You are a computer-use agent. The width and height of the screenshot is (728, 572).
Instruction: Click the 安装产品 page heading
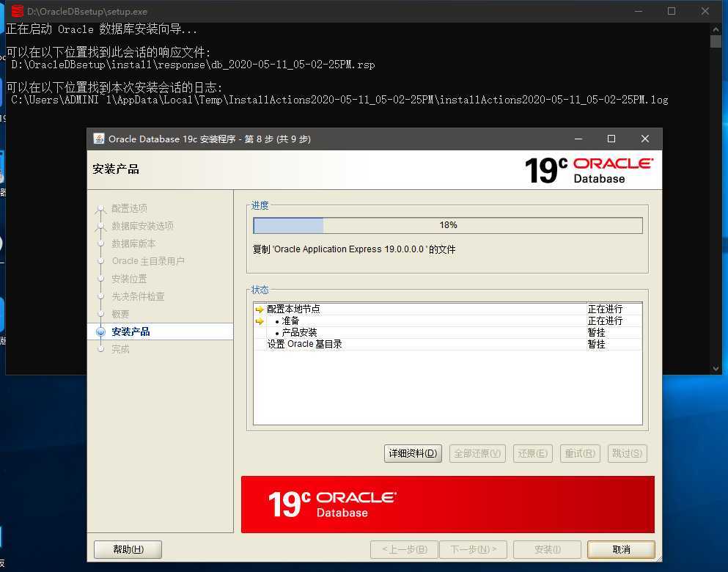point(116,169)
